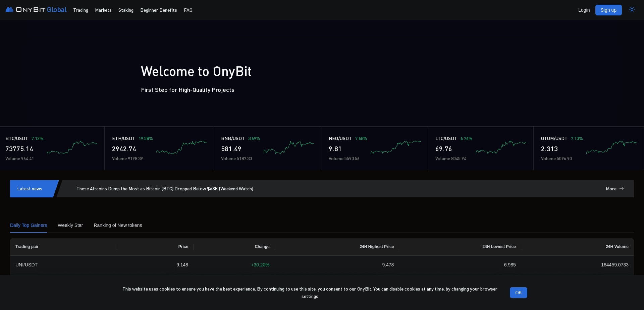The width and height of the screenshot is (644, 310).
Task: Select the UNI/USDT trading pair row
Action: pos(26,265)
